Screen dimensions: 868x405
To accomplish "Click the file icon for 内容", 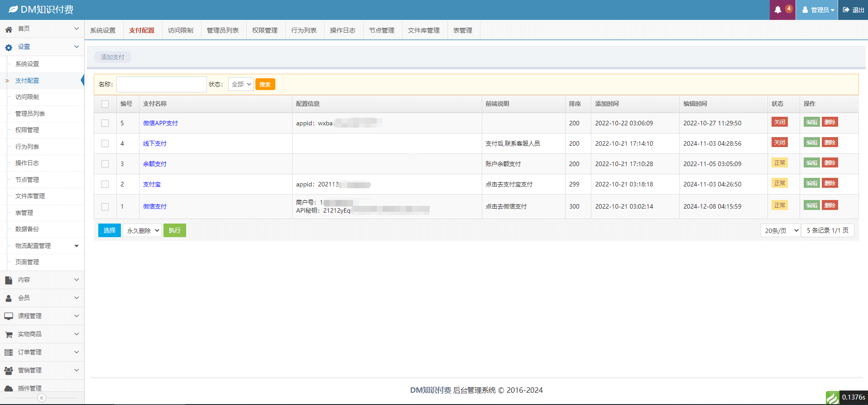I will pos(9,280).
